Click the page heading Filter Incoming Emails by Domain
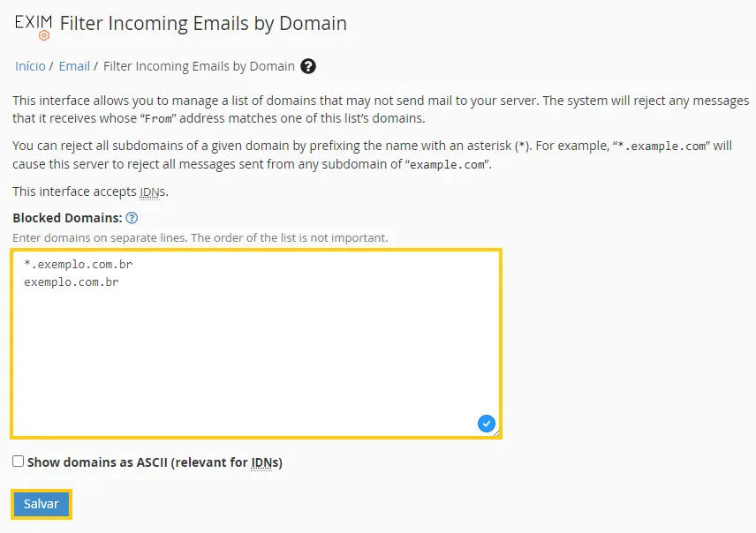Viewport: 756px width, 533px height. (x=203, y=23)
